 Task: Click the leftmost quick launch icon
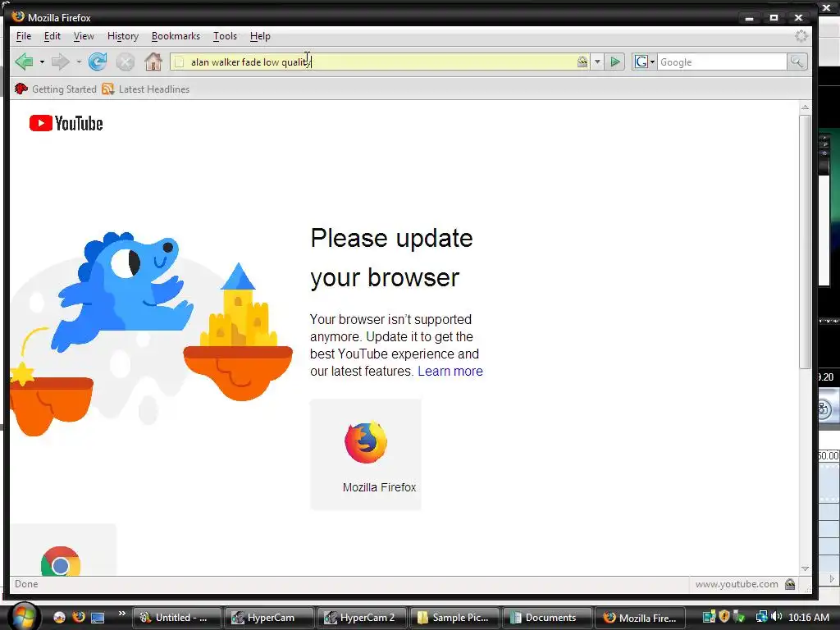pyautogui.click(x=59, y=617)
